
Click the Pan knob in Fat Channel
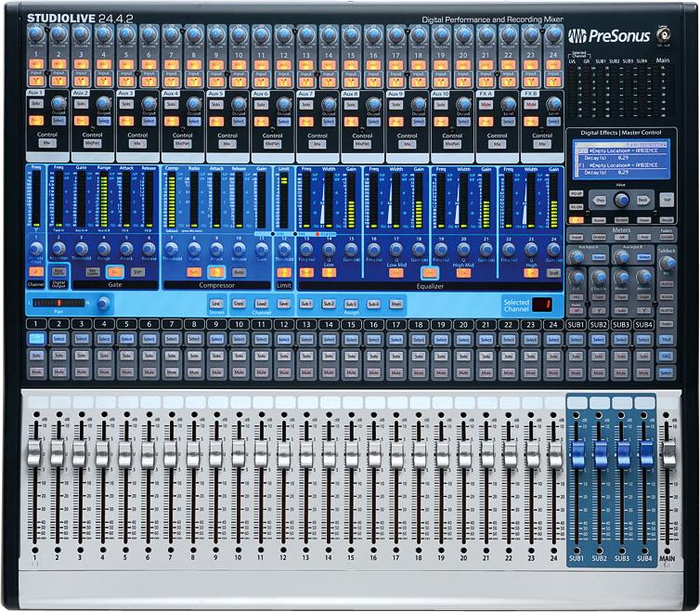pyautogui.click(x=104, y=304)
